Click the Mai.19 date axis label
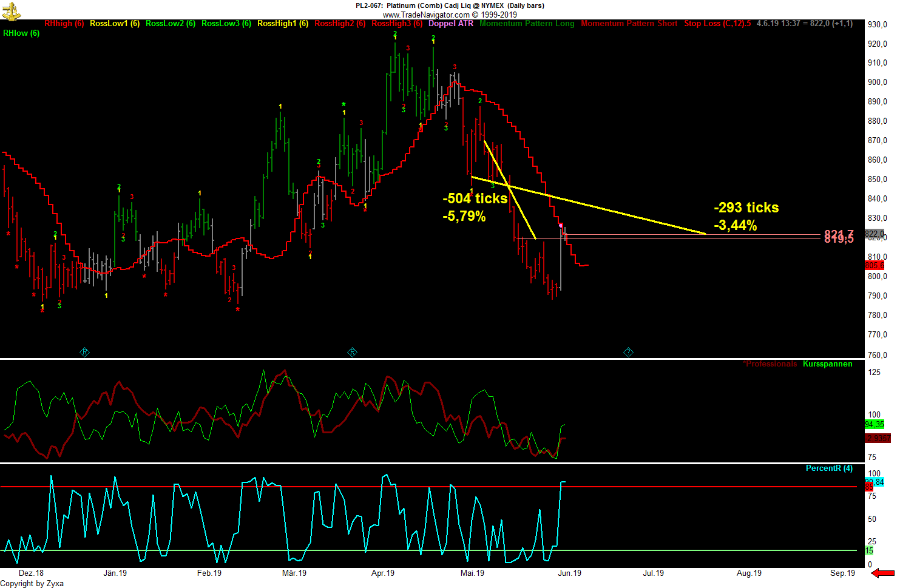This screenshot has width=900, height=588. click(x=473, y=573)
